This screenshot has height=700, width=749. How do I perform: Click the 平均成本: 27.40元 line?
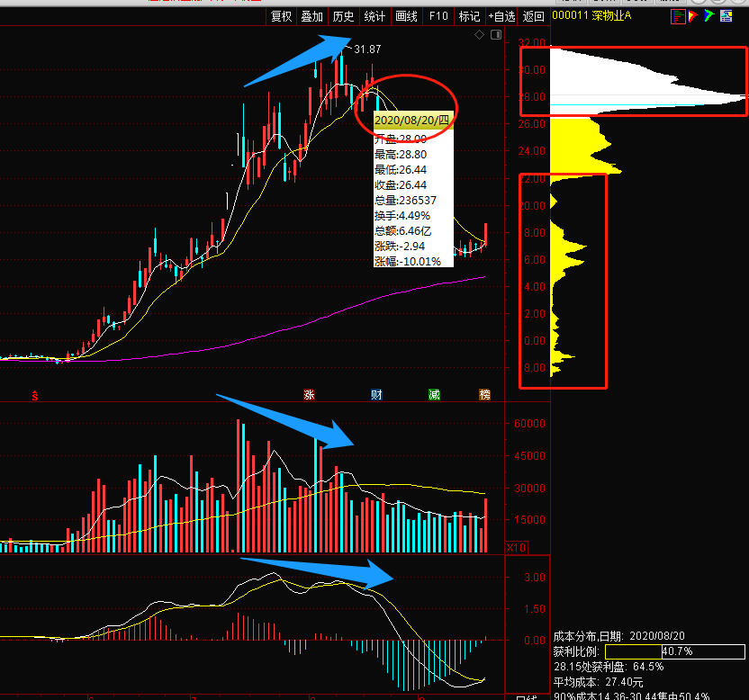pos(598,682)
